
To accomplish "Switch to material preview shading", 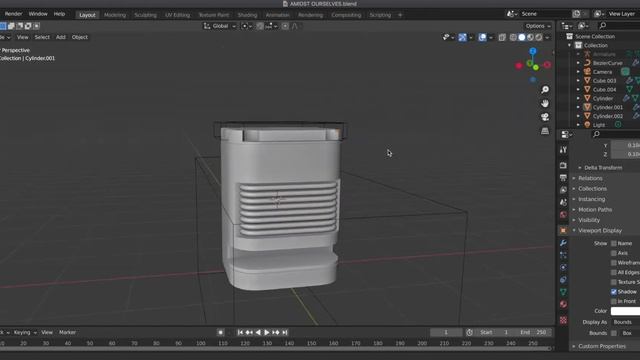I will pyautogui.click(x=530, y=37).
